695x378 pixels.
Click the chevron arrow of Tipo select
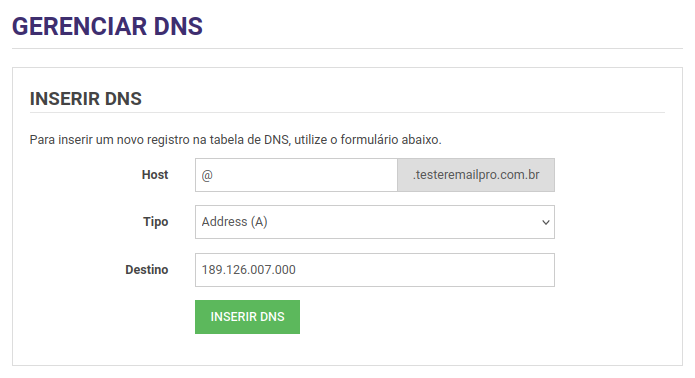coord(546,222)
